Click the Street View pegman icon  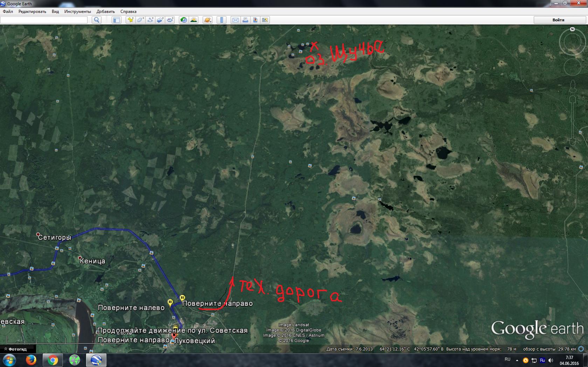pos(573,86)
